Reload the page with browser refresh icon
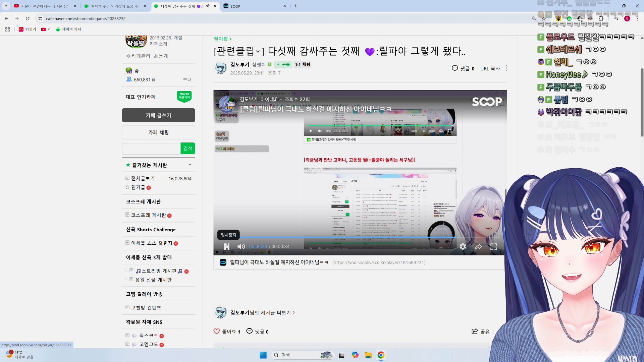644x362 pixels. (x=28, y=18)
